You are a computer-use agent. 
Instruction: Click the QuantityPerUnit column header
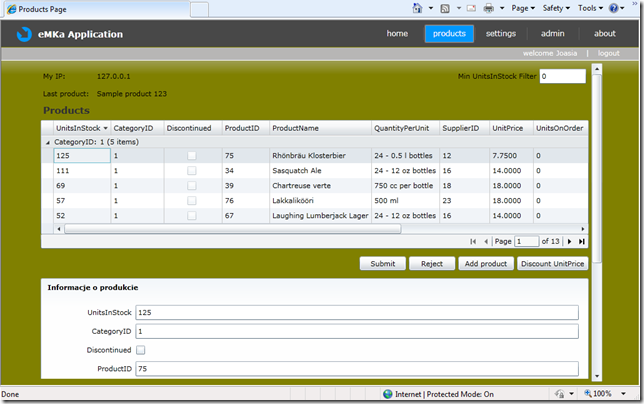pyautogui.click(x=405, y=128)
